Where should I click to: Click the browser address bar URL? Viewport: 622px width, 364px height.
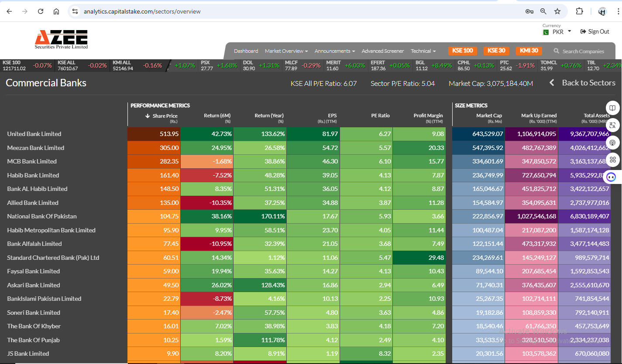[x=142, y=11]
